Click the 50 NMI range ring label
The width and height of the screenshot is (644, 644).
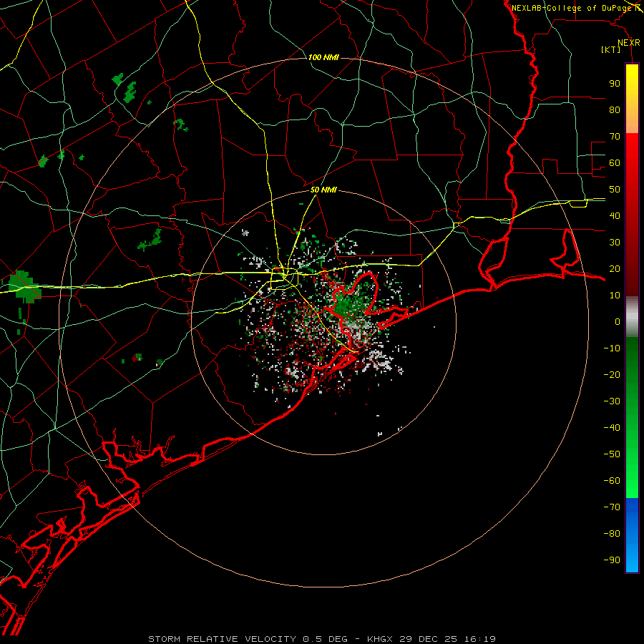pyautogui.click(x=323, y=190)
